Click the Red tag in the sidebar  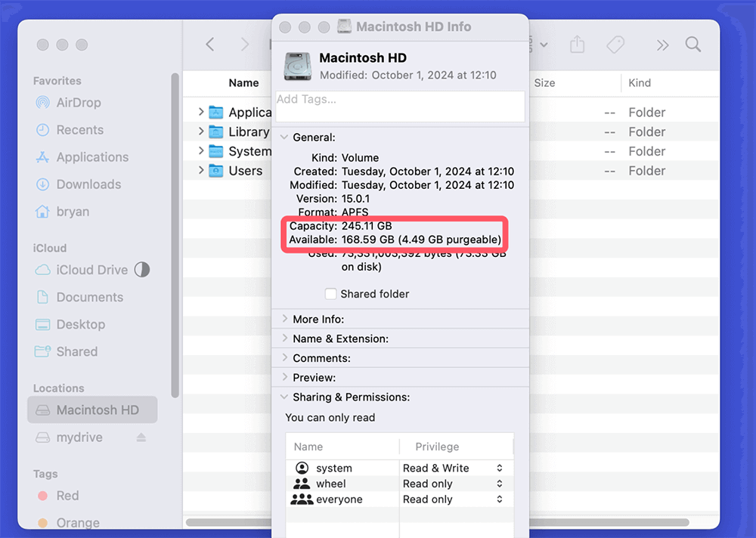pyautogui.click(x=67, y=496)
